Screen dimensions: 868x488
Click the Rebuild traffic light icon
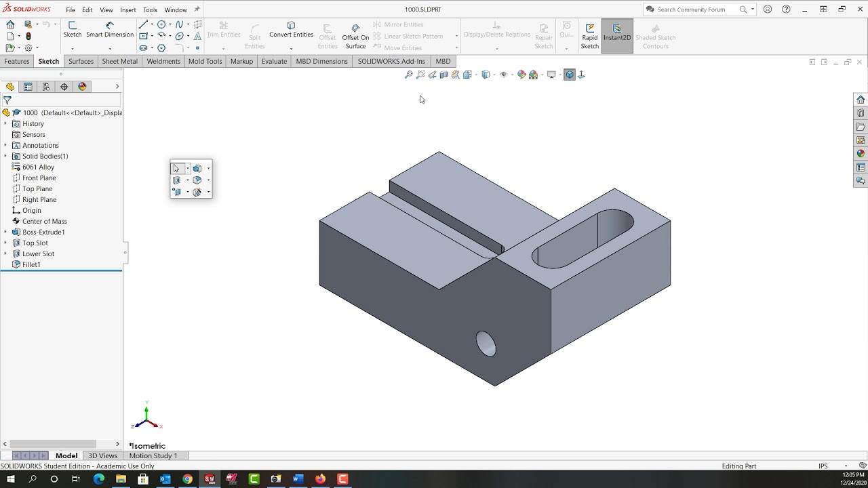pyautogui.click(x=28, y=36)
